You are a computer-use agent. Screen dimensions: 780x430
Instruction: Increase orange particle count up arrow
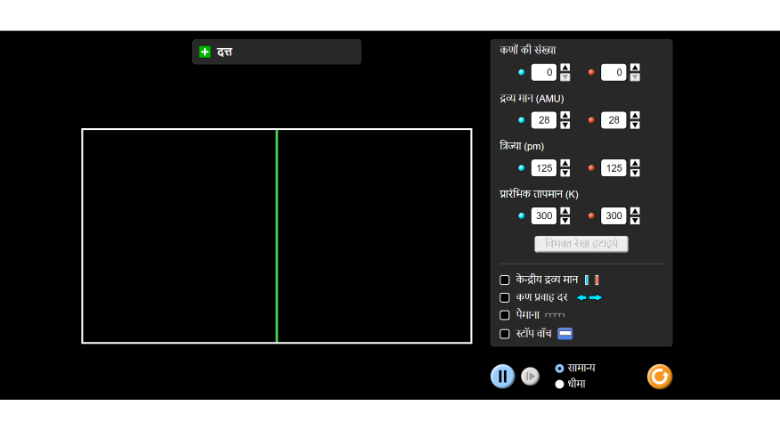tap(635, 68)
